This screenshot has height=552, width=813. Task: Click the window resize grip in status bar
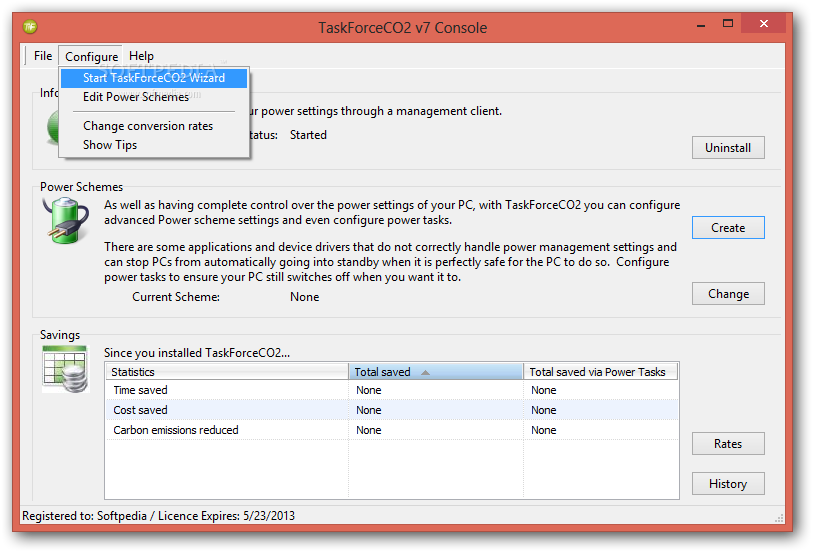coord(779,518)
